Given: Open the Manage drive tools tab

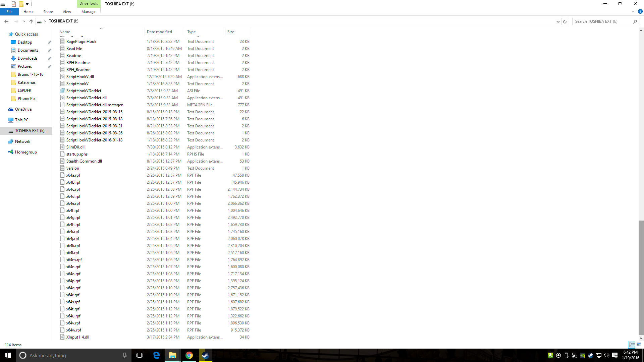Looking at the screenshot, I should [89, 12].
